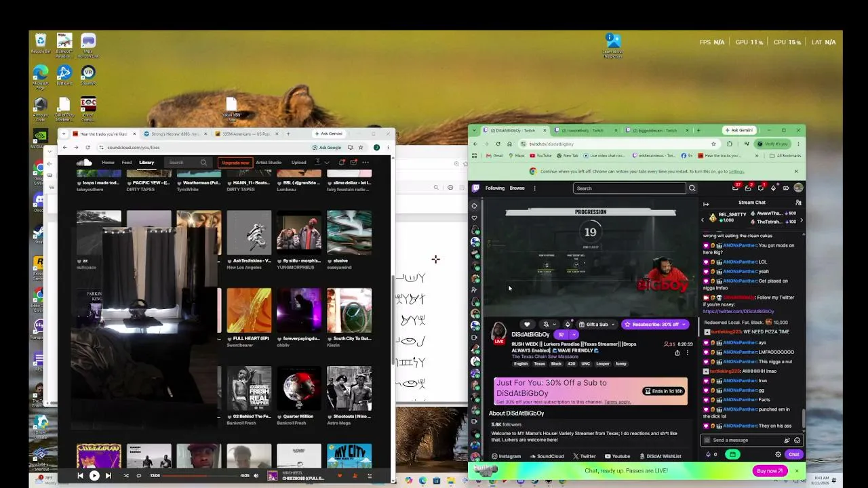The height and width of the screenshot is (488, 868).
Task: Seek along the SoundCloud playback progress bar
Action: [x=200, y=476]
